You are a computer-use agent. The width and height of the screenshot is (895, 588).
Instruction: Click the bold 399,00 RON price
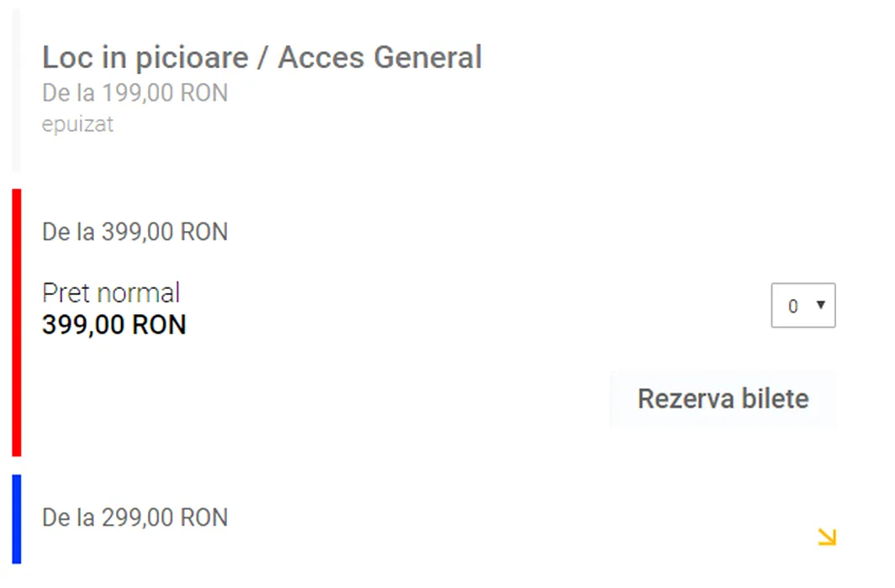[114, 324]
